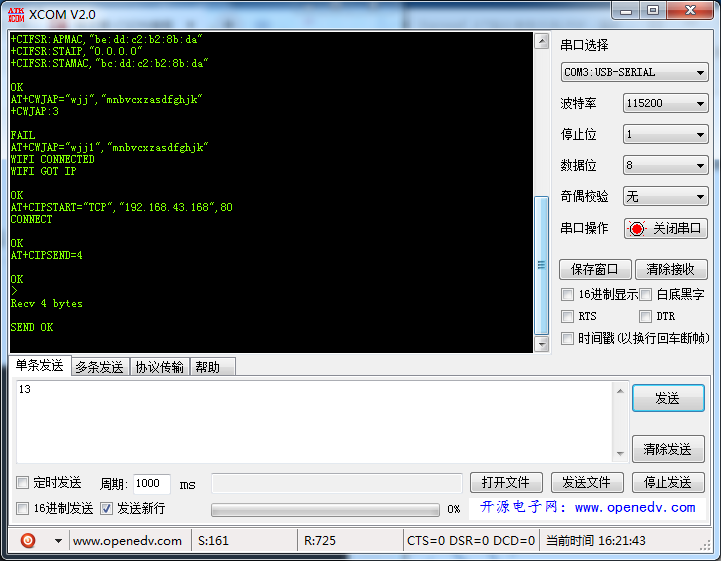Enable 定时发送 timed send checkbox

(22, 482)
